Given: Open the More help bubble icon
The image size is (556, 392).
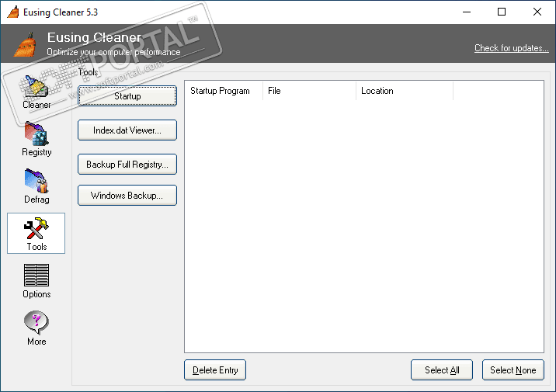Looking at the screenshot, I should [x=36, y=323].
